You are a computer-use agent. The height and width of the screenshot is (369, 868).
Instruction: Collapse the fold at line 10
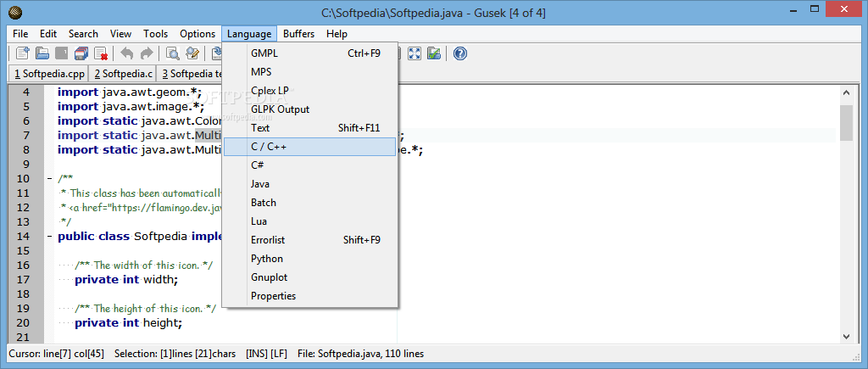coord(49,179)
